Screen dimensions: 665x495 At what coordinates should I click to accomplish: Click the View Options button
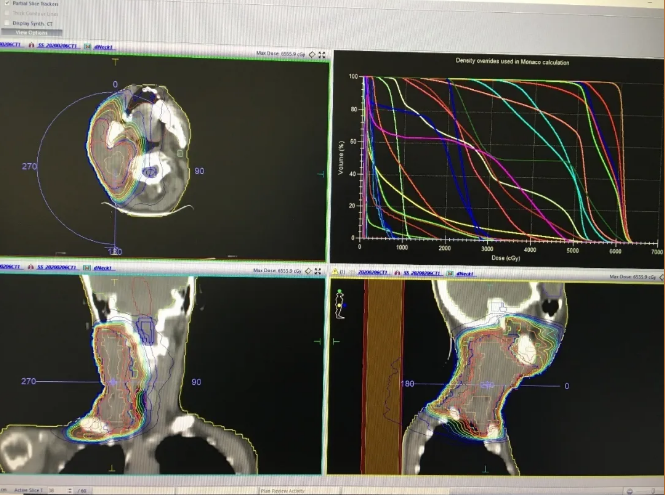pos(31,33)
